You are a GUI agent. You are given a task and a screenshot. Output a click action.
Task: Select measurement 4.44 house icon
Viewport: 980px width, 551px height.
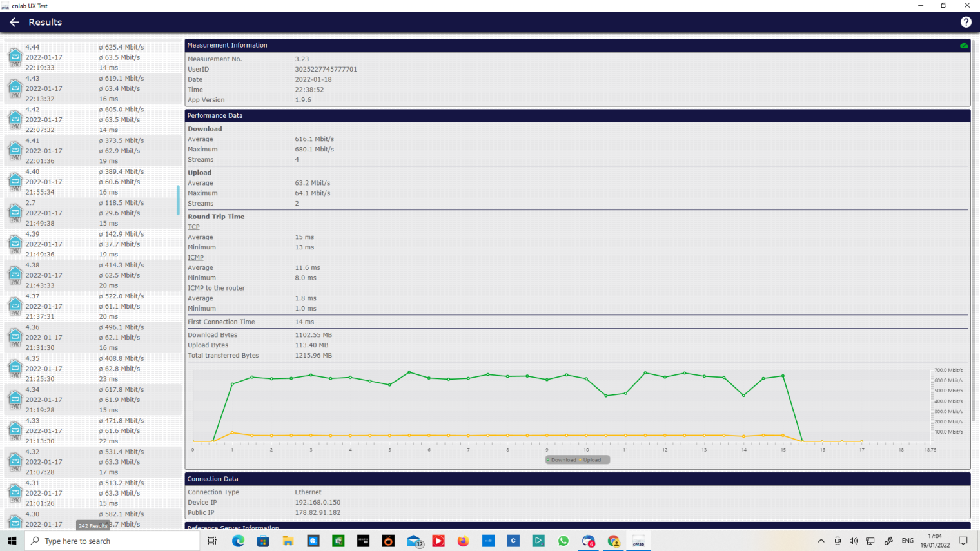click(x=15, y=57)
